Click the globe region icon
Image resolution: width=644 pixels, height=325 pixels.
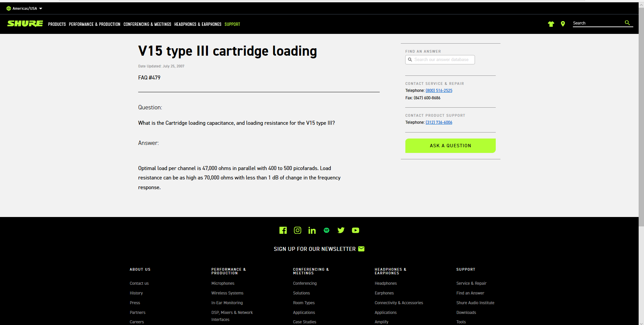point(9,8)
